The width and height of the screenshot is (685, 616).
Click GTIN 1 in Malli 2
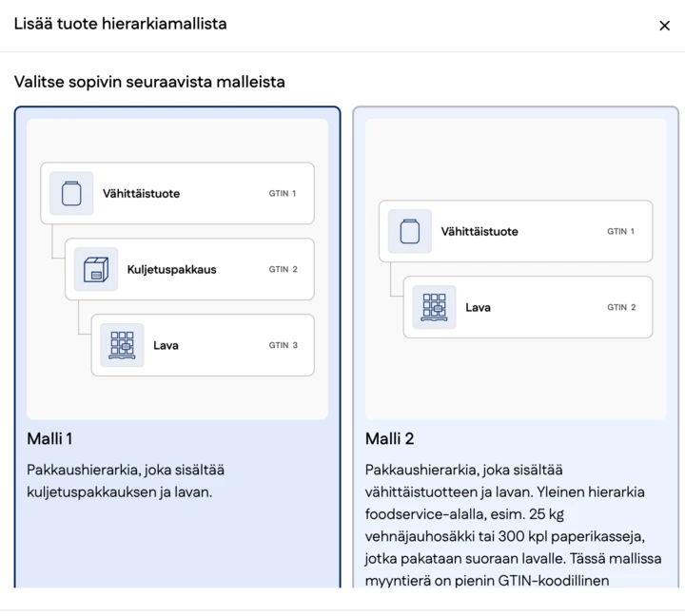tap(620, 231)
